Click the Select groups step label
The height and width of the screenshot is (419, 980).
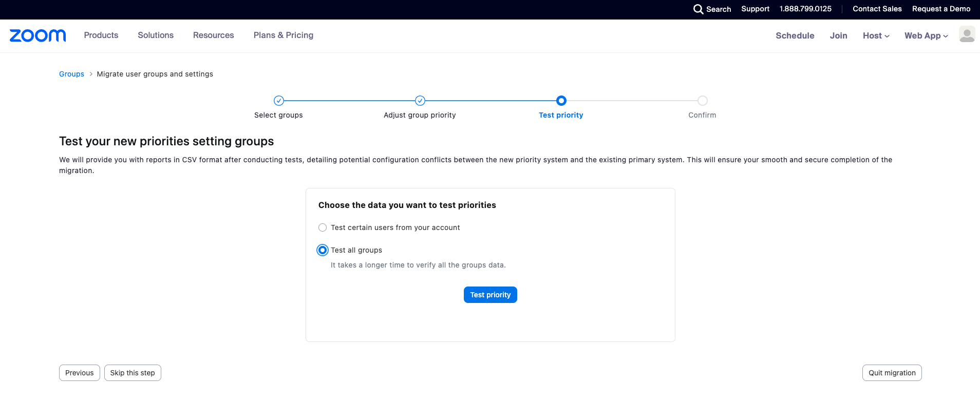click(278, 115)
